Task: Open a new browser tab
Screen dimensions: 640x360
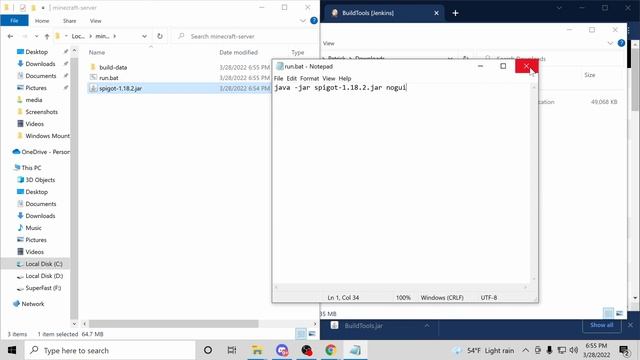Action: [x=455, y=13]
